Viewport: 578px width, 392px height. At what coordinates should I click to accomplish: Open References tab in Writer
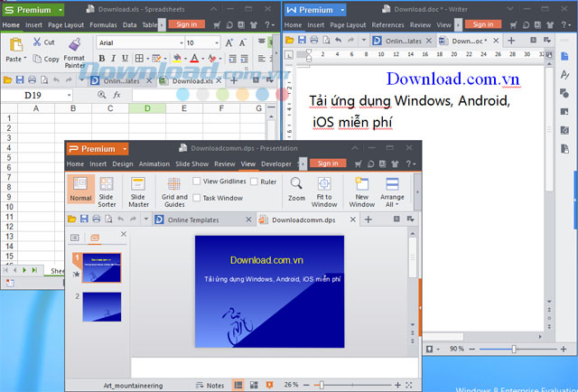(x=387, y=25)
